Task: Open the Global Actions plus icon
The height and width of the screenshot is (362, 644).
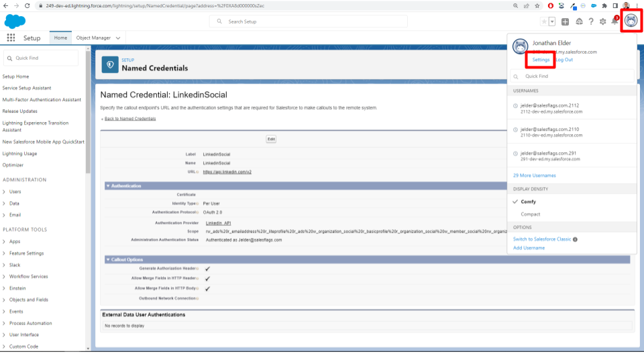Action: point(565,21)
